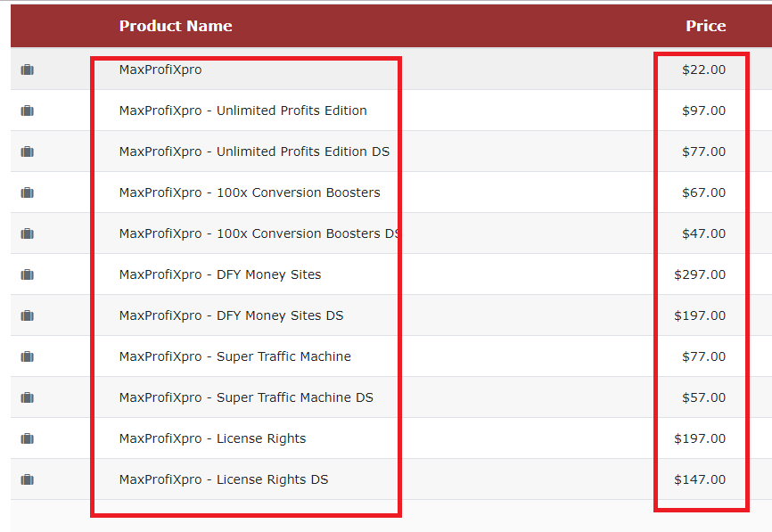Select the $77.00 price of Super Traffic Machine
The width and height of the screenshot is (772, 532).
click(x=703, y=356)
